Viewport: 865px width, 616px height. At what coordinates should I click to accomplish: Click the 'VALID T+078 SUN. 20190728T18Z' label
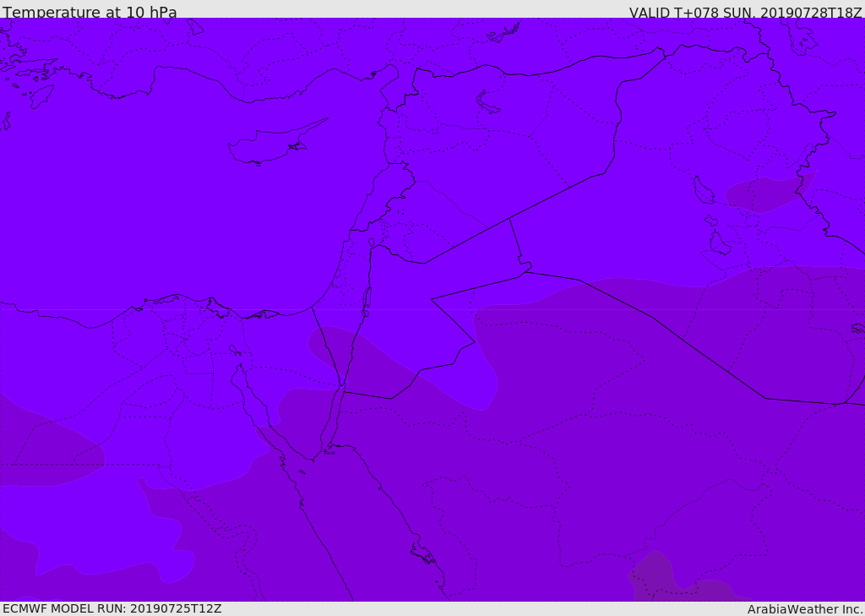click(745, 12)
